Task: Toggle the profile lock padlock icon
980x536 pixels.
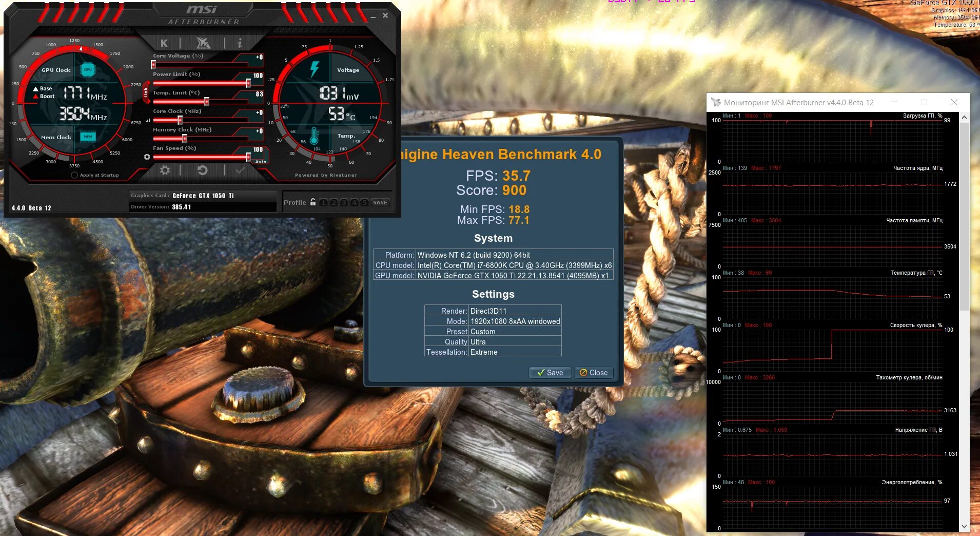Action: point(313,202)
